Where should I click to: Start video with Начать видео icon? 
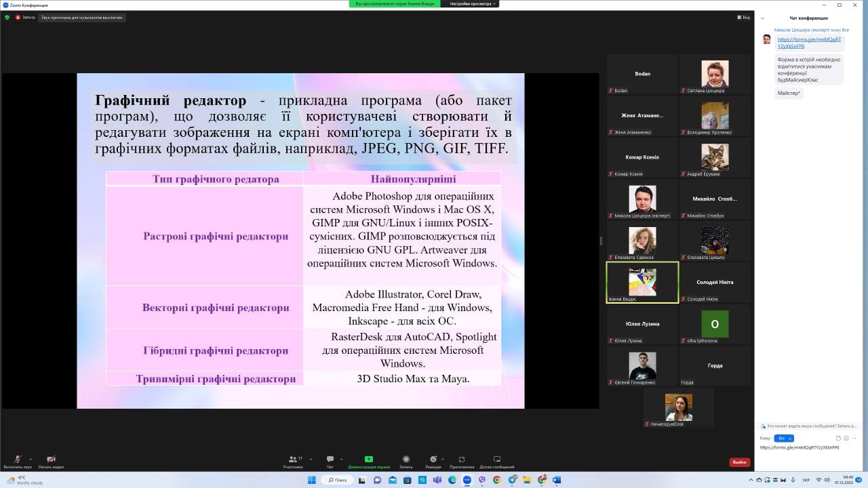pyautogui.click(x=51, y=459)
